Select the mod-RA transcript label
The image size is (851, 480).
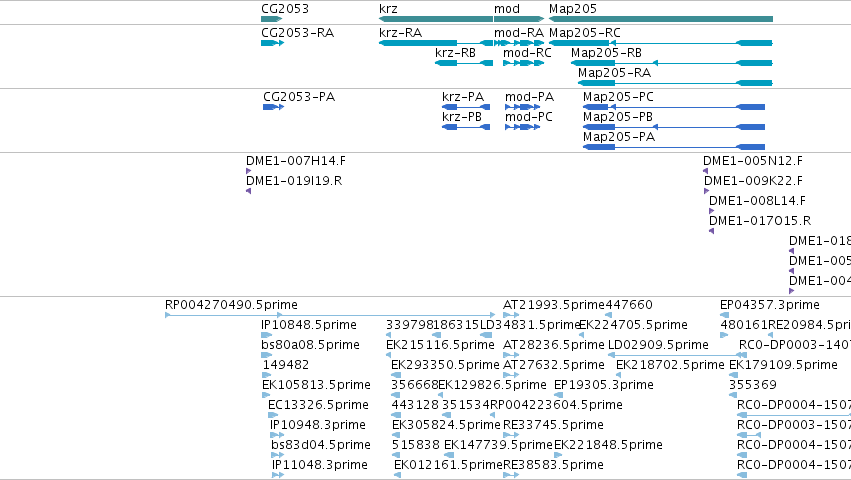coord(519,33)
